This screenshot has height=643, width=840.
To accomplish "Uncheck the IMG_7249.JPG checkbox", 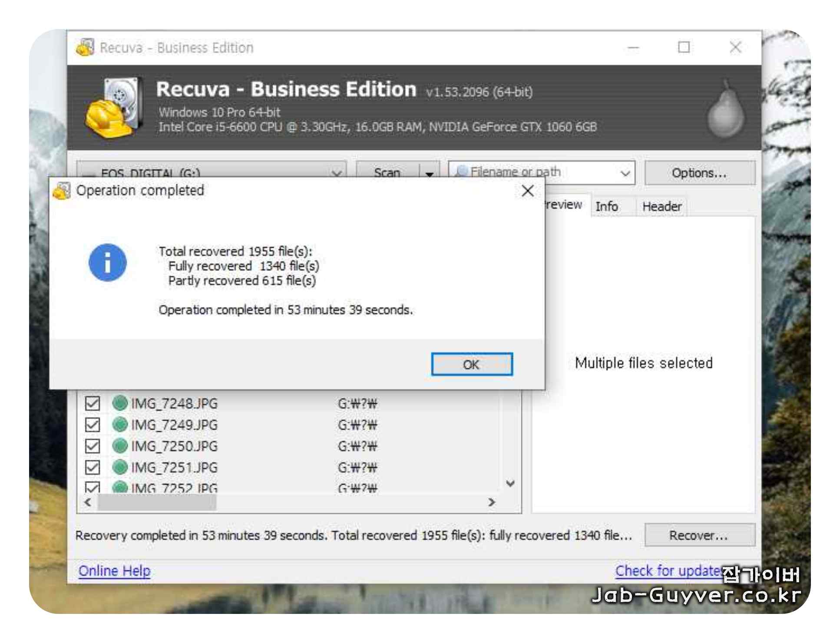I will pos(93,424).
